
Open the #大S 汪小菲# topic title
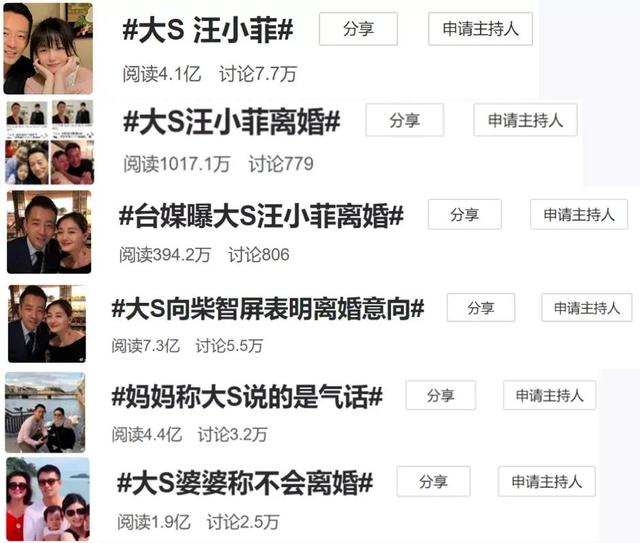tap(208, 30)
